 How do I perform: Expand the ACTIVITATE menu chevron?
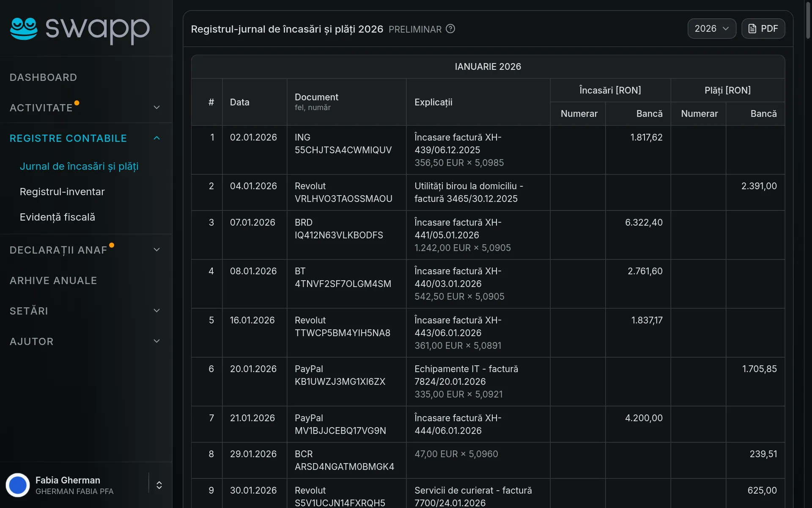tap(156, 108)
